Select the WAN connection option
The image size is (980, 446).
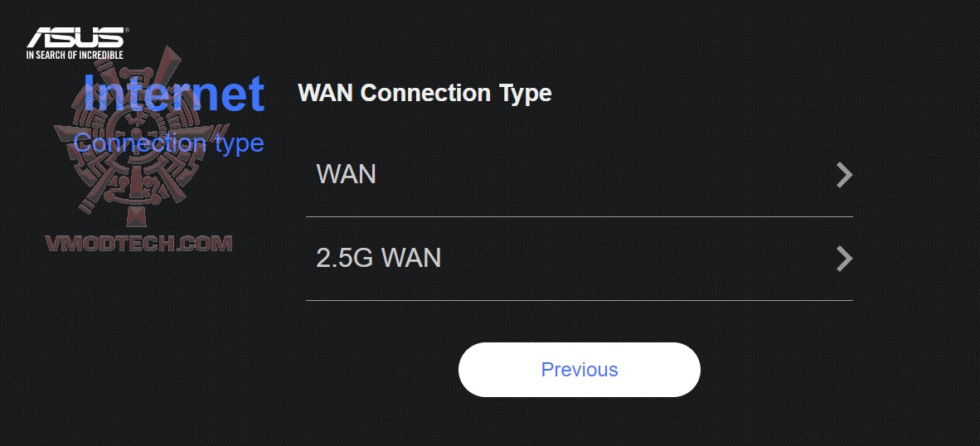pos(579,175)
